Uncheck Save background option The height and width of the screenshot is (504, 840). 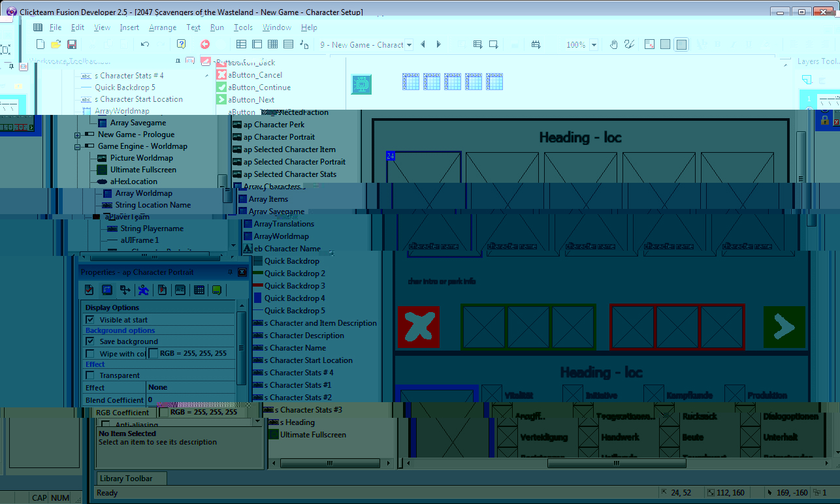pos(90,341)
